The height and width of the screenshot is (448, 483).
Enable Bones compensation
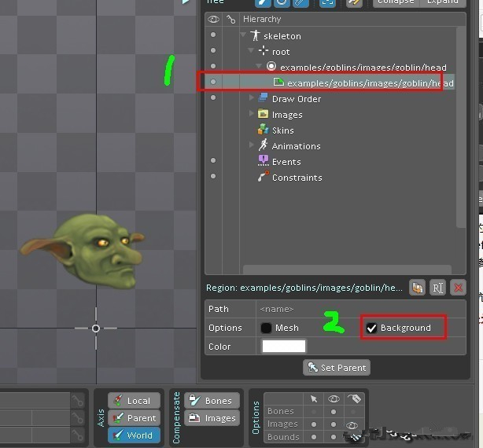[x=212, y=401]
